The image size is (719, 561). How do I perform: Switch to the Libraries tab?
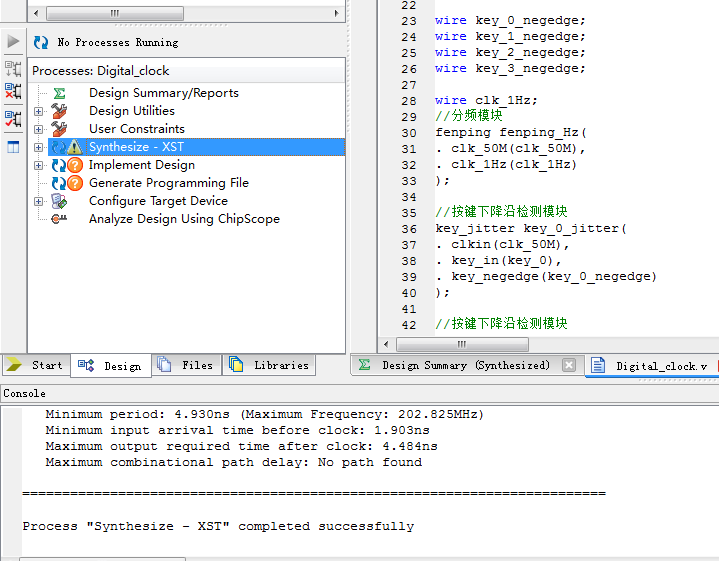click(x=270, y=366)
